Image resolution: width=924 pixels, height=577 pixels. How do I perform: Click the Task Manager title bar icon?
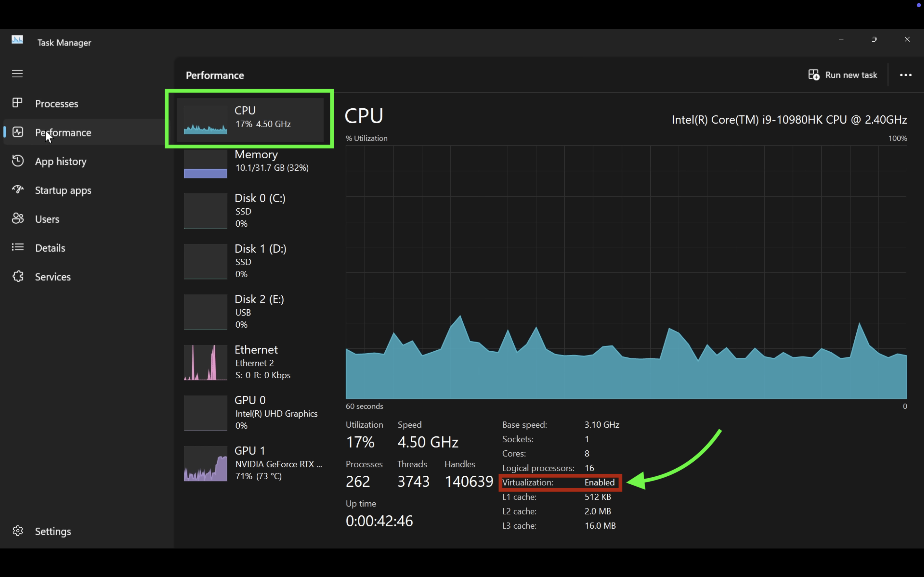pos(17,40)
